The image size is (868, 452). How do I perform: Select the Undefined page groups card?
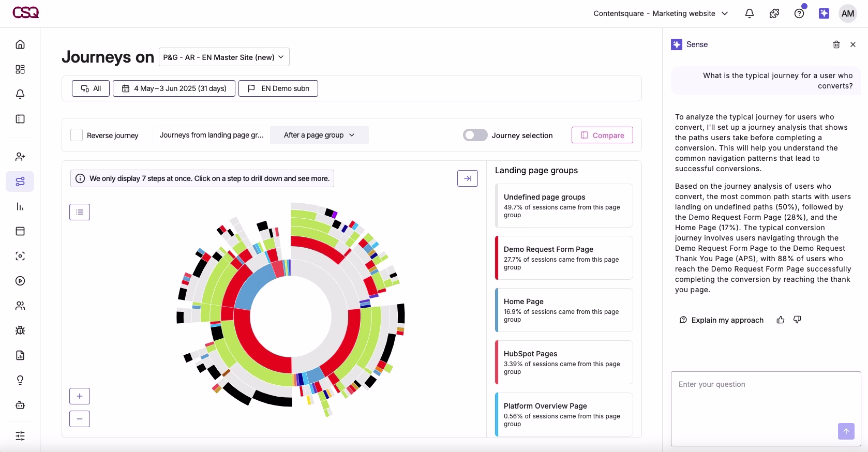pyautogui.click(x=564, y=206)
